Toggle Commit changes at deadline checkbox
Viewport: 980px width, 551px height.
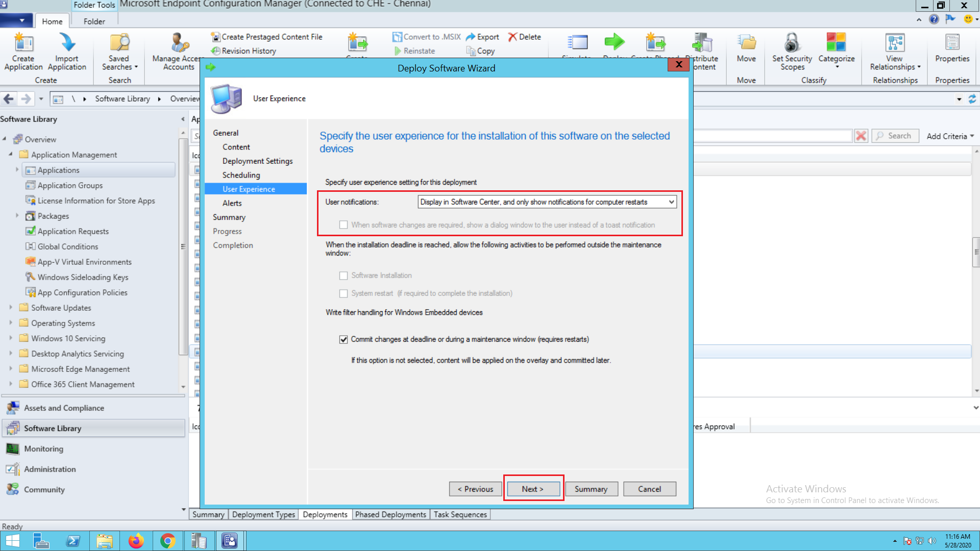344,340
